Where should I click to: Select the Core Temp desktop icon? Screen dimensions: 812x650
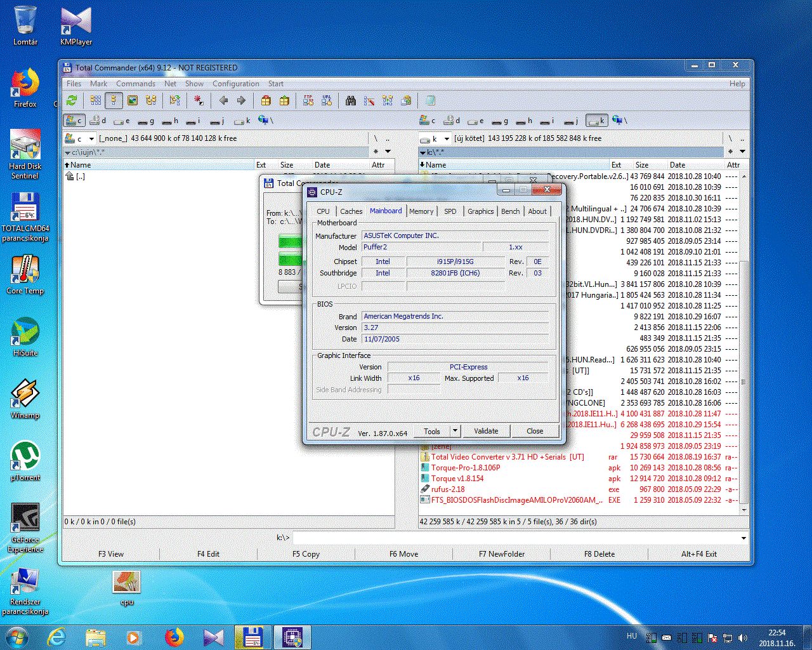click(25, 275)
